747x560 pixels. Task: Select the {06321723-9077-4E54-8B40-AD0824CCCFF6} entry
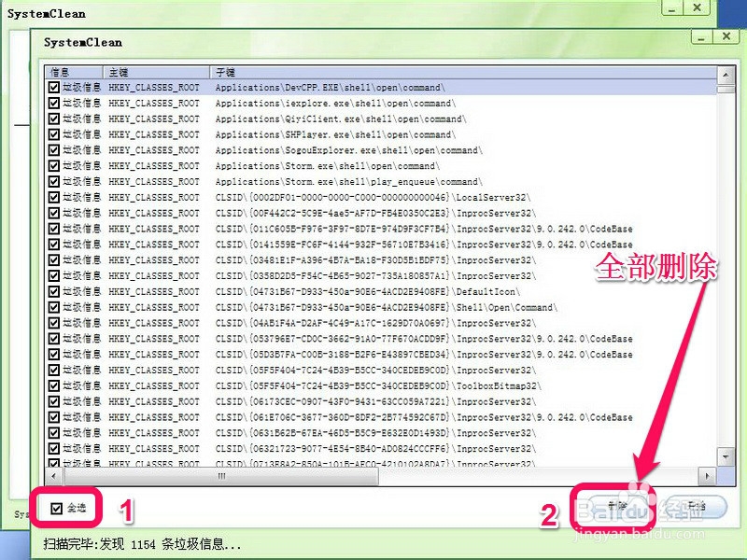(375, 449)
